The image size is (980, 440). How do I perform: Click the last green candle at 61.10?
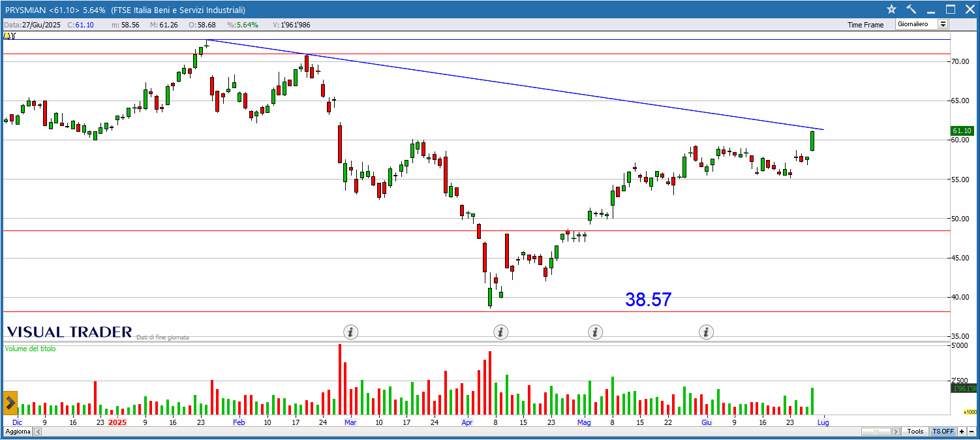pos(812,140)
